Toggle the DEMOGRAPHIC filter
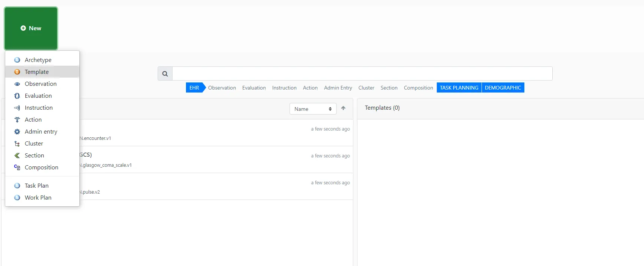Viewport: 644px width, 266px height. click(503, 88)
